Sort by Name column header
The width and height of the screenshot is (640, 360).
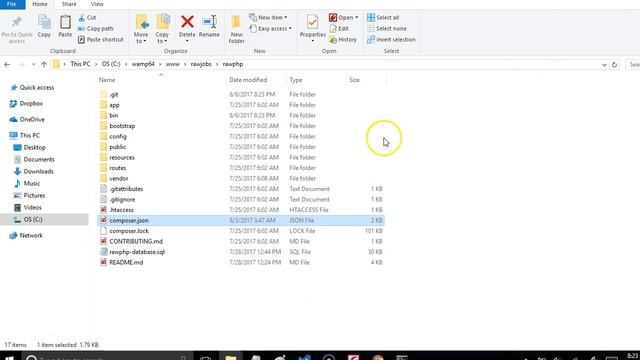[161, 80]
